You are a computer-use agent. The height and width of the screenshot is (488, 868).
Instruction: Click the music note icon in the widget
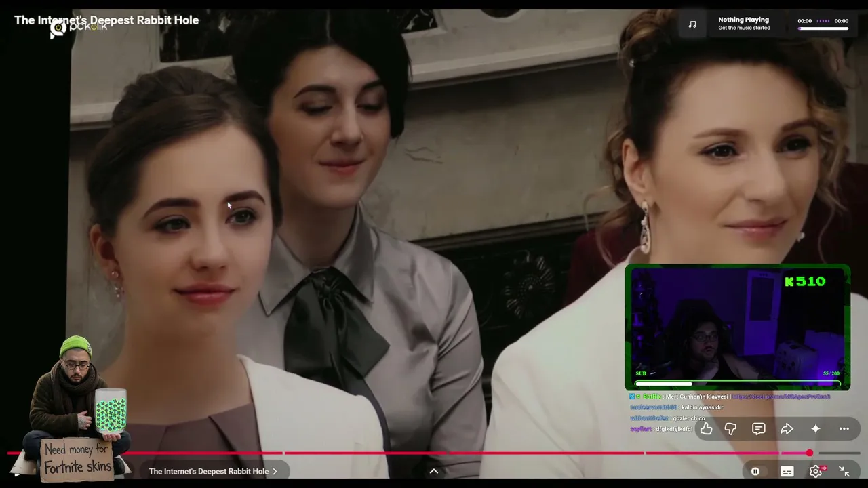point(692,24)
